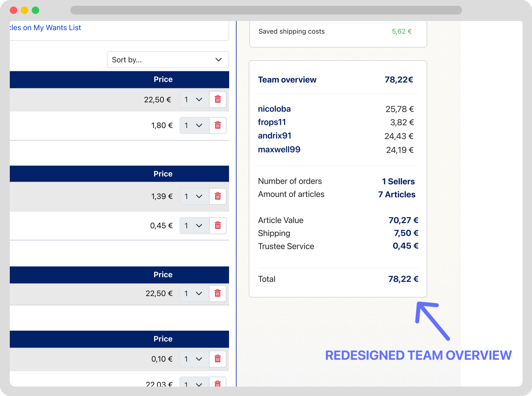Change quantity of the 1,39 € article
532x396 pixels.
coord(194,196)
